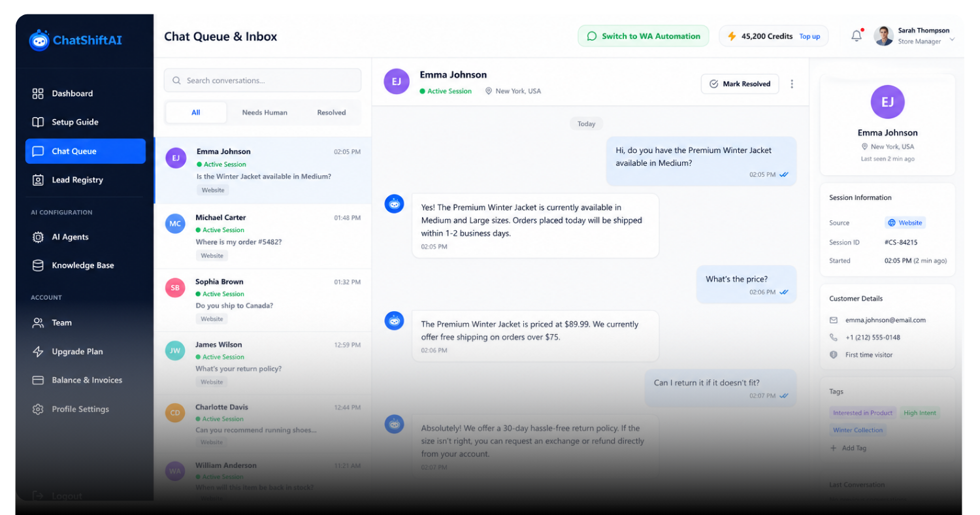980x515 pixels.
Task: Select the High Intent tag
Action: click(920, 413)
